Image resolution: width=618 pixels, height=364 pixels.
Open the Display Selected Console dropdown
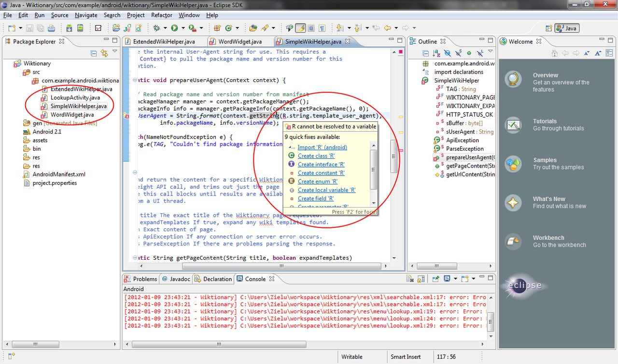[455, 279]
